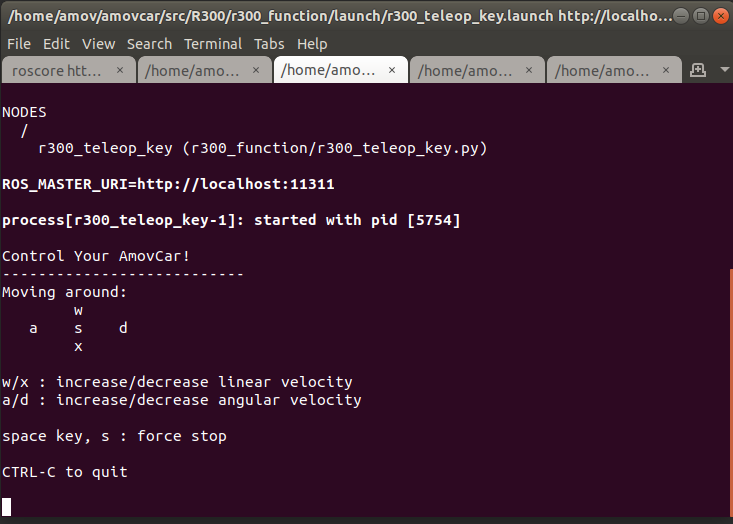Screen dimensions: 733x524
Task: Open the tab list dropdown arrow
Action: pos(725,70)
